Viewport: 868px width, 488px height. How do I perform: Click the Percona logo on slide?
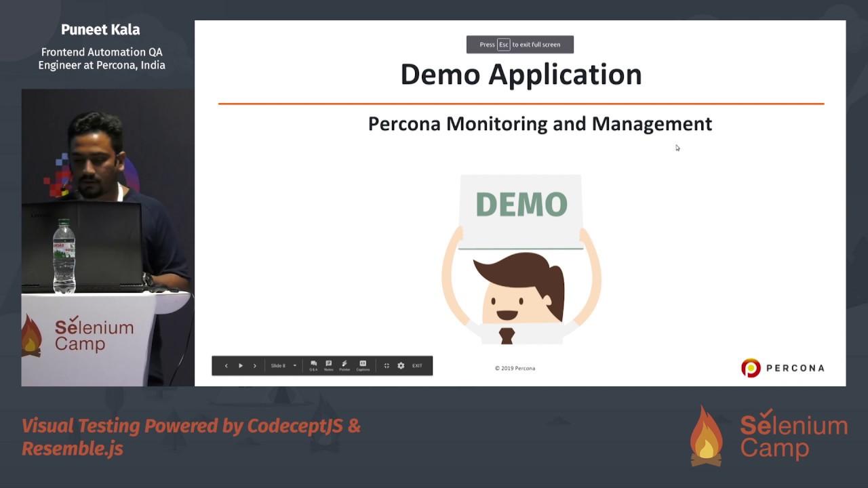783,368
